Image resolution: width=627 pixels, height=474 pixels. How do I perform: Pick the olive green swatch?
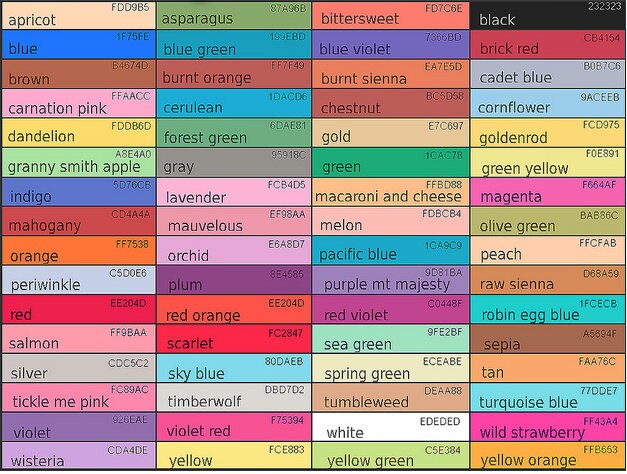tap(548, 221)
